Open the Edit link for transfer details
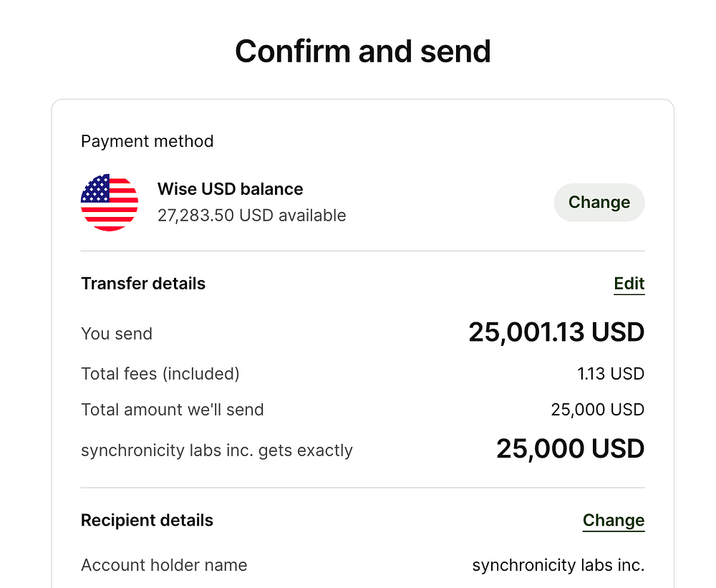Viewport: 716px width, 588px height. click(x=629, y=284)
